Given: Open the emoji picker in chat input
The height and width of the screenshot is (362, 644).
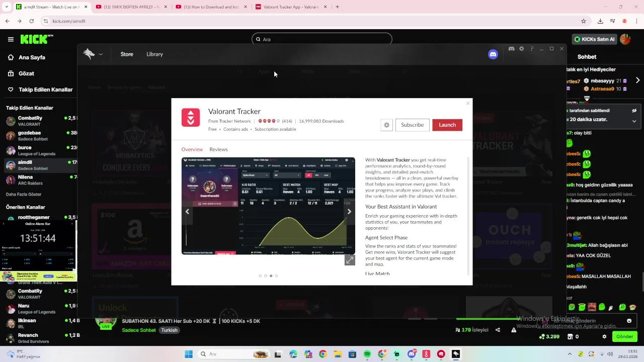Looking at the screenshot, I should pos(629,321).
